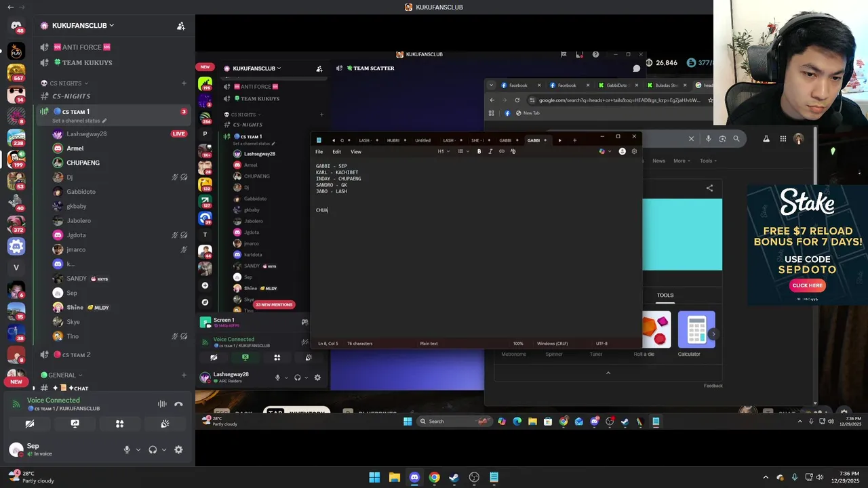This screenshot has height=488, width=868.
Task: Toggle bold formatting in Notepad
Action: (x=479, y=151)
